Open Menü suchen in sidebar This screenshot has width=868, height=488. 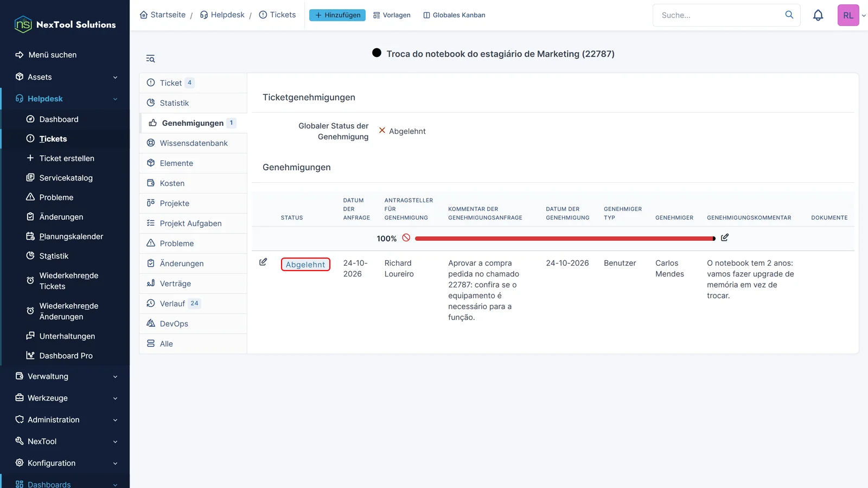(x=52, y=55)
